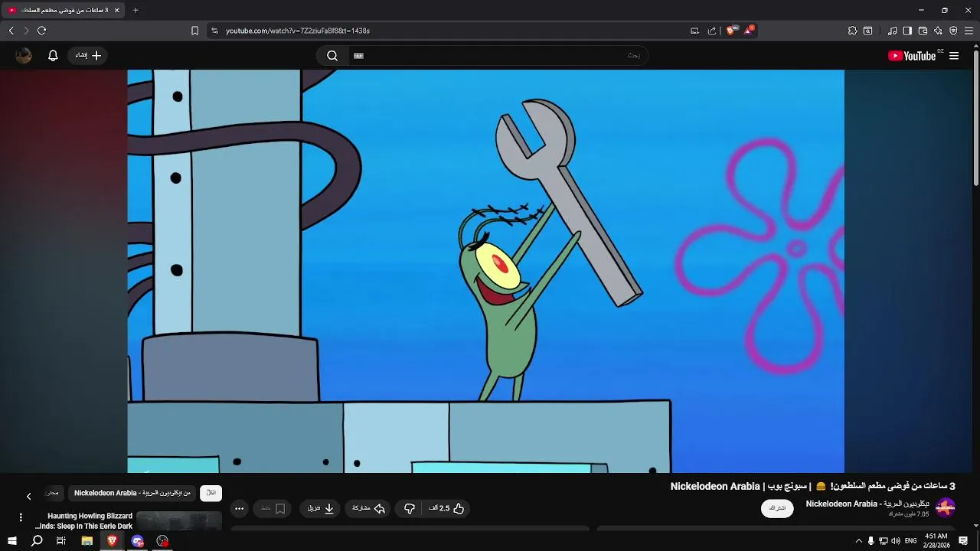Open the browser share page icon
This screenshot has height=551, width=980.
(x=712, y=31)
